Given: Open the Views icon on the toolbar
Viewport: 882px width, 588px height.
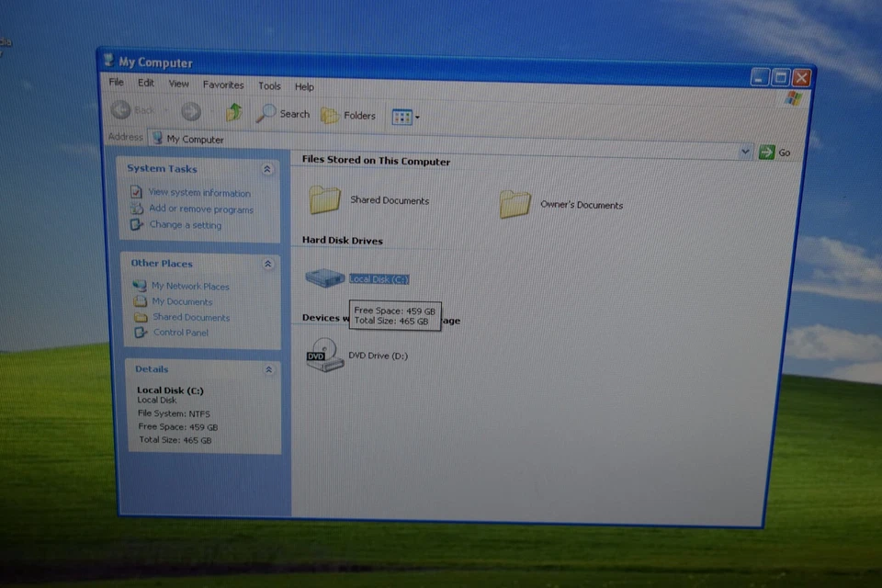Looking at the screenshot, I should (x=401, y=116).
